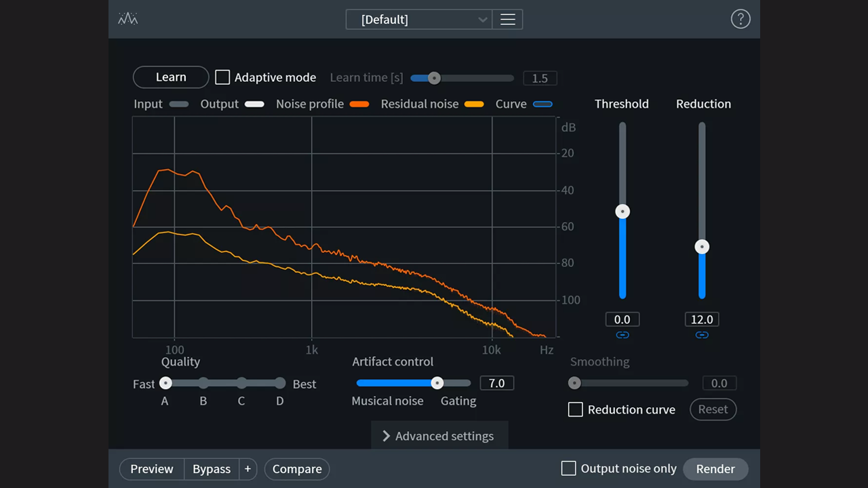Click the Reset button for the reduction curve
868x488 pixels.
click(x=713, y=409)
